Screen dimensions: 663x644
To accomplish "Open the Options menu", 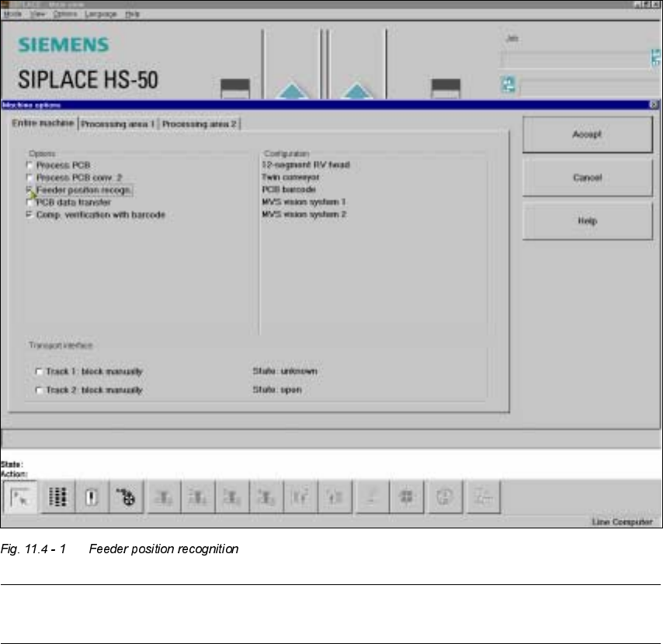I will point(65,14).
